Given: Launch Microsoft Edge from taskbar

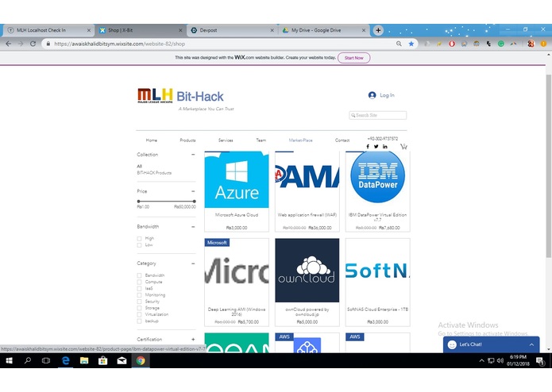Looking at the screenshot, I should 65,361.
